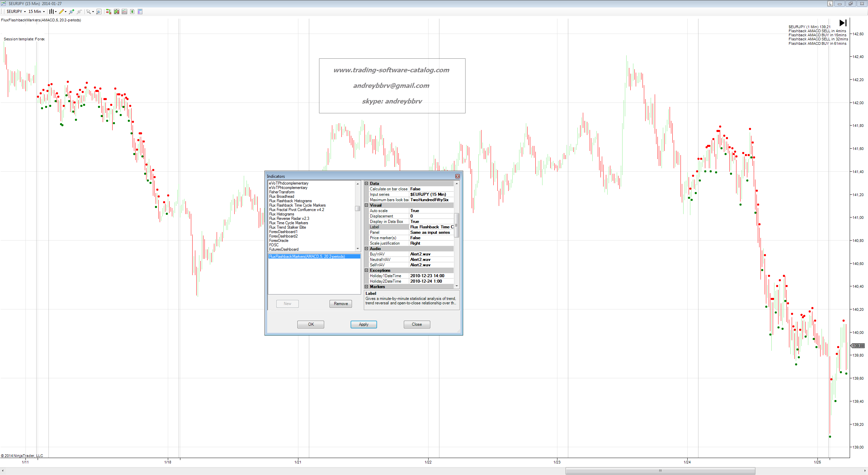Jump to latest bar arrow icon
The image size is (868, 475).
tap(843, 23)
